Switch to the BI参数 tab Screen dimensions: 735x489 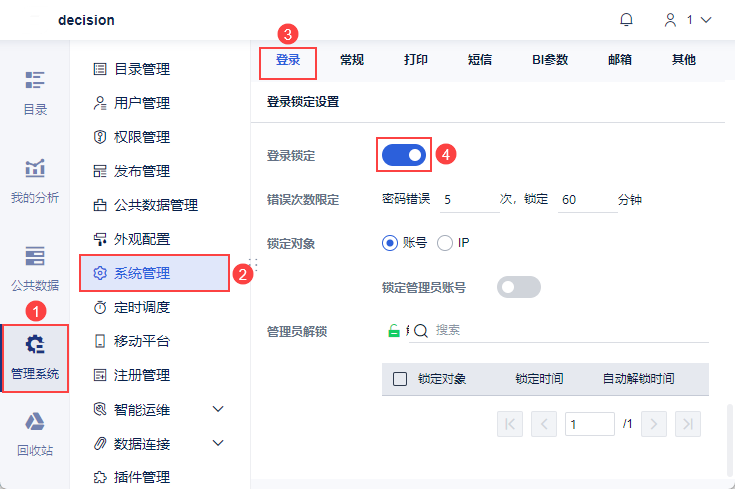[x=550, y=60]
